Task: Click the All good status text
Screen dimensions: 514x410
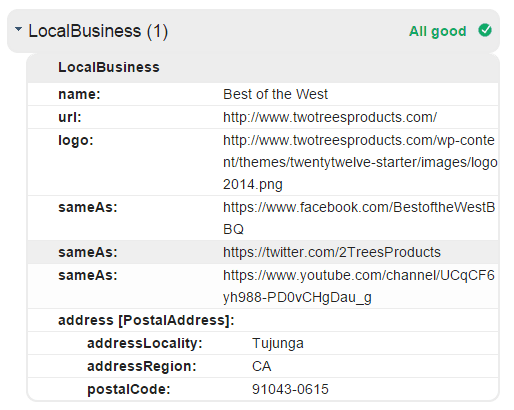Action: coord(437,31)
